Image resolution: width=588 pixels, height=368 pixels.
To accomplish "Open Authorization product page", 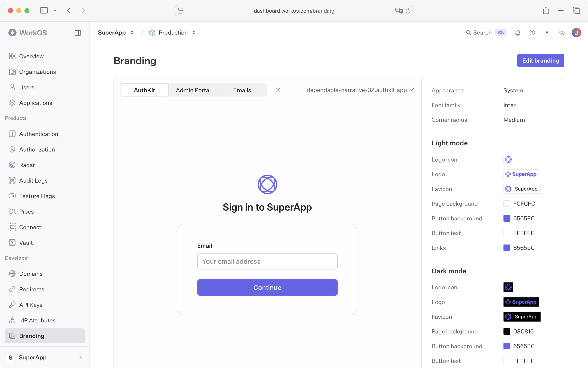I will [x=45, y=149].
